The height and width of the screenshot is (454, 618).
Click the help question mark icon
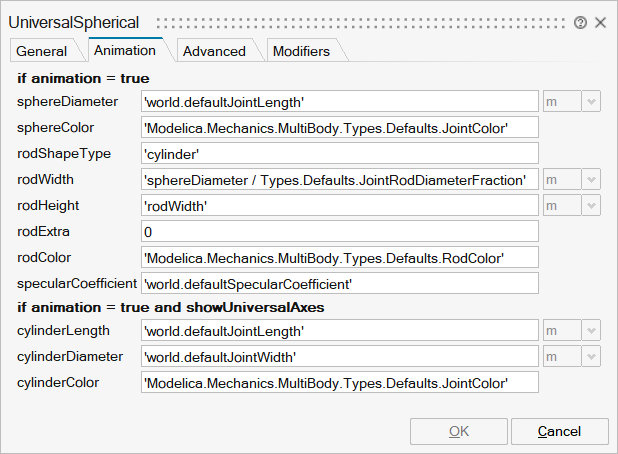pos(580,21)
